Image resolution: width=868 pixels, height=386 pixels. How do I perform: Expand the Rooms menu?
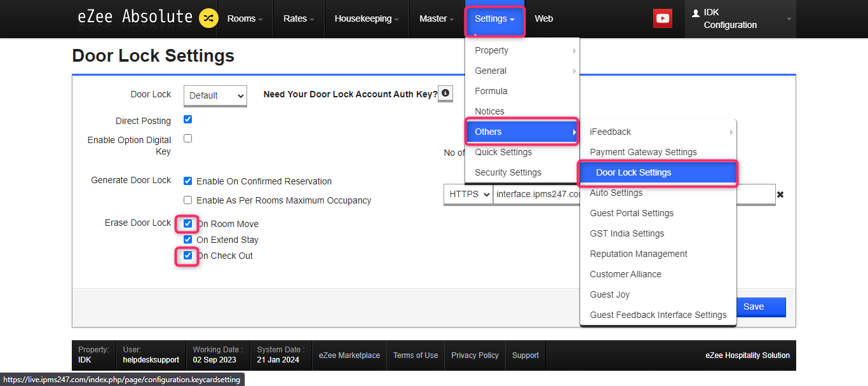[x=245, y=18]
